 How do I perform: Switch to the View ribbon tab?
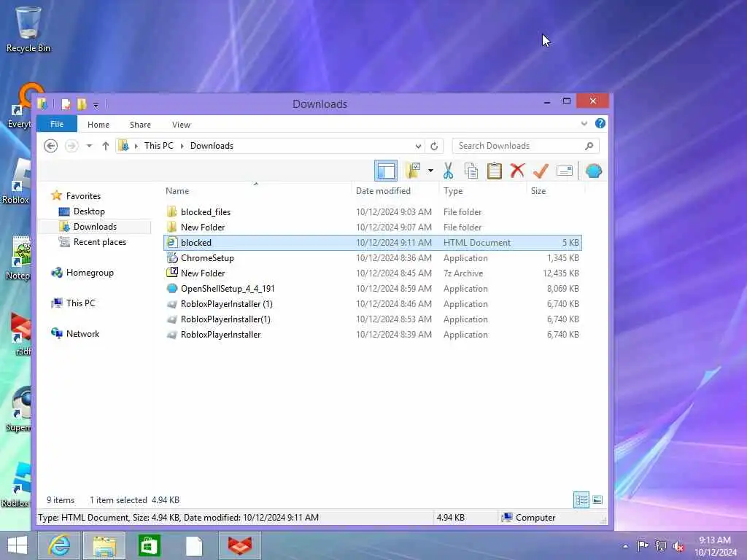[181, 124]
